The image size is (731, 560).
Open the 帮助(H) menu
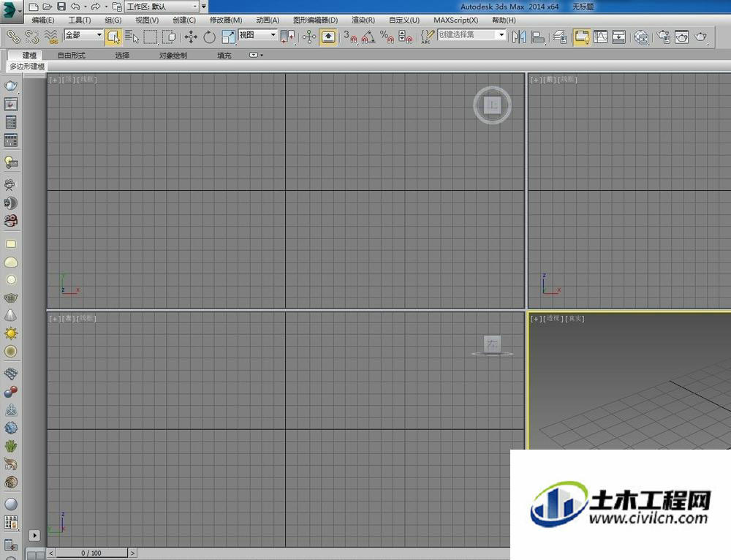point(504,20)
